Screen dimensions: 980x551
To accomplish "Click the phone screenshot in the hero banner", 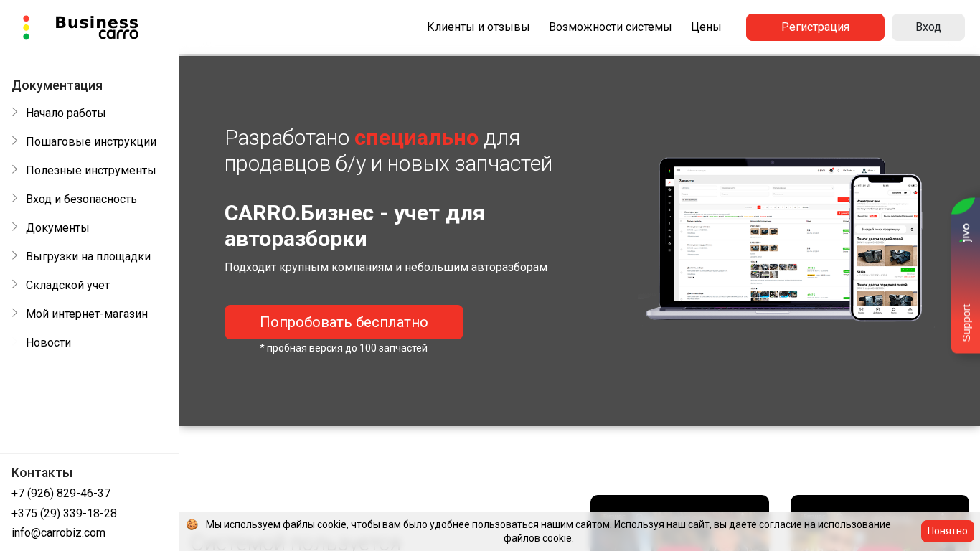I will (886, 248).
